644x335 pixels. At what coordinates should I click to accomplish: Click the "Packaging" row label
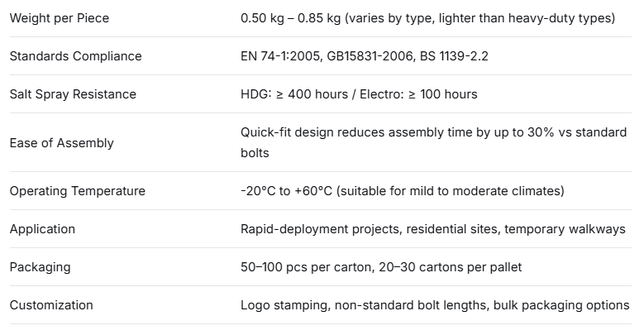40,267
